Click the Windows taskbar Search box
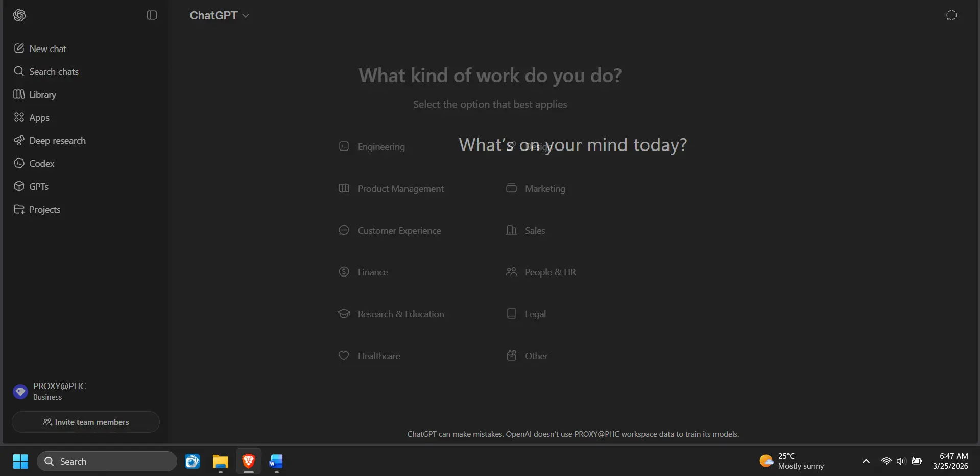980x476 pixels. point(107,461)
